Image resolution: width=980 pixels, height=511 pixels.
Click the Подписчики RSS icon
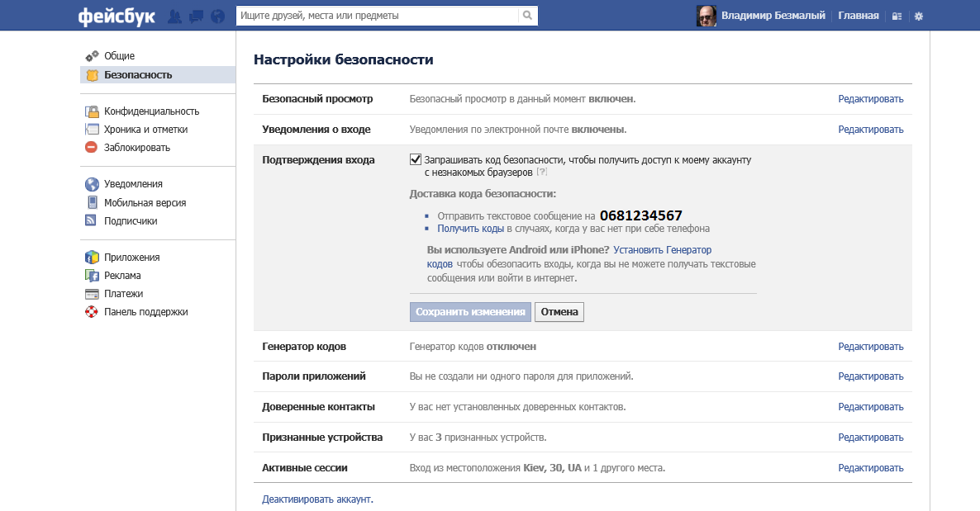point(91,220)
